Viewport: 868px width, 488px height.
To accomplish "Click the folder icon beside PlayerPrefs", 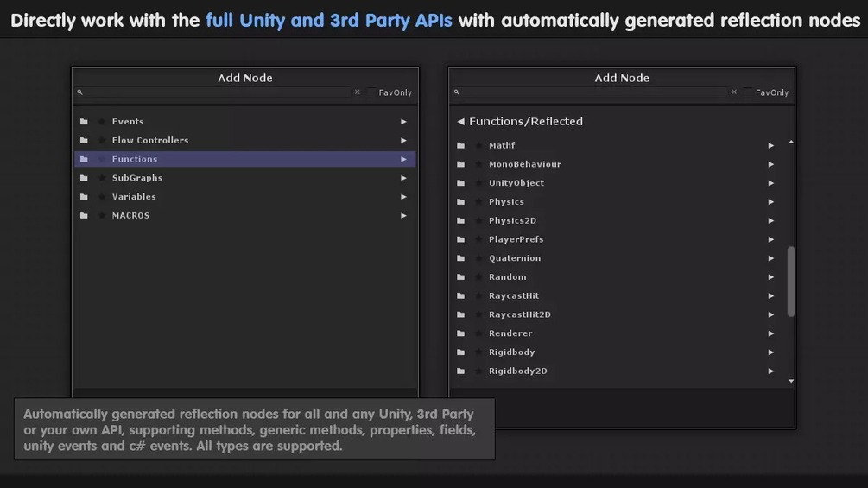I will [x=461, y=240].
